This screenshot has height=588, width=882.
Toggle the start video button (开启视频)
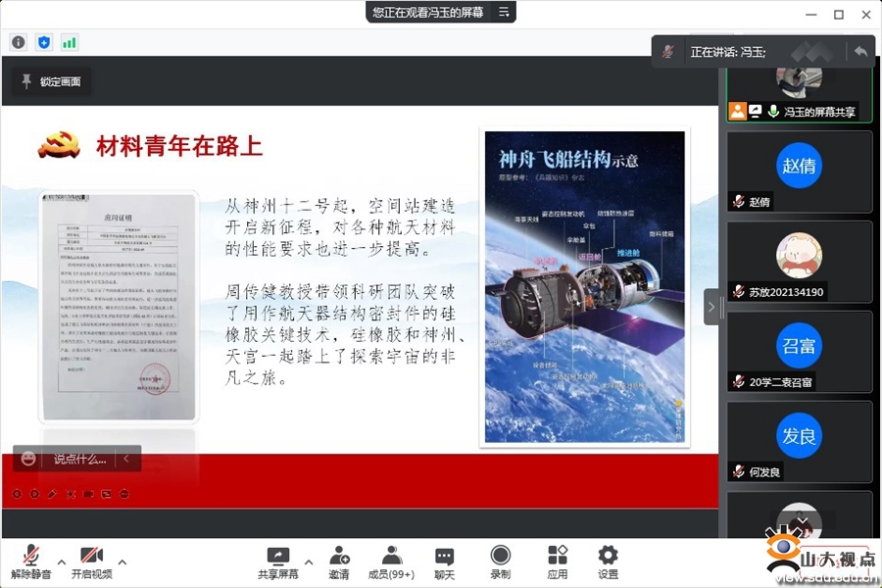pyautogui.click(x=91, y=556)
